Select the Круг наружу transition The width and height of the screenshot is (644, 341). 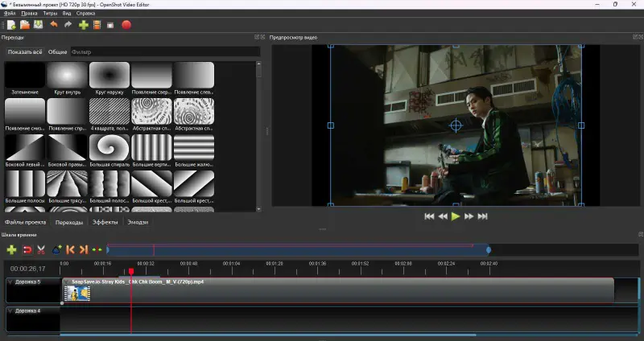[109, 78]
